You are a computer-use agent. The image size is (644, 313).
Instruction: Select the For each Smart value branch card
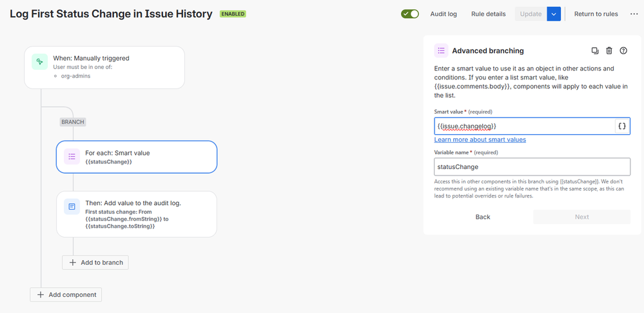coord(137,157)
